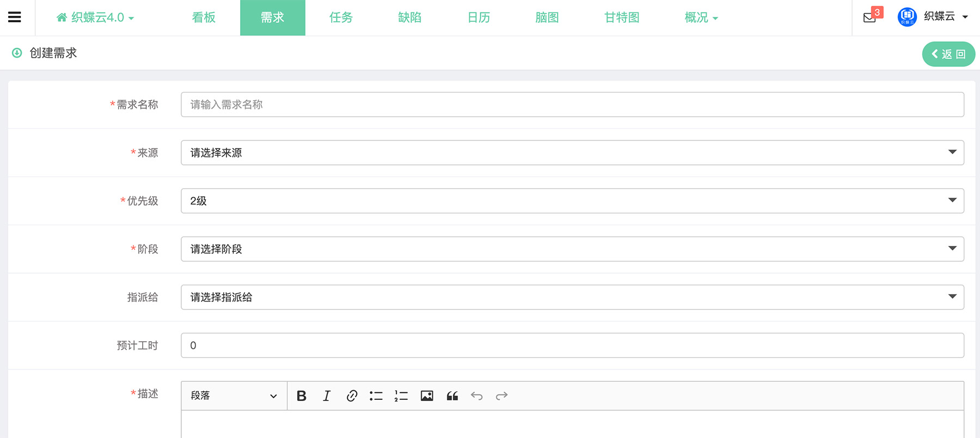This screenshot has height=438, width=980.
Task: Open the 概况 dropdown menu
Action: (x=701, y=17)
